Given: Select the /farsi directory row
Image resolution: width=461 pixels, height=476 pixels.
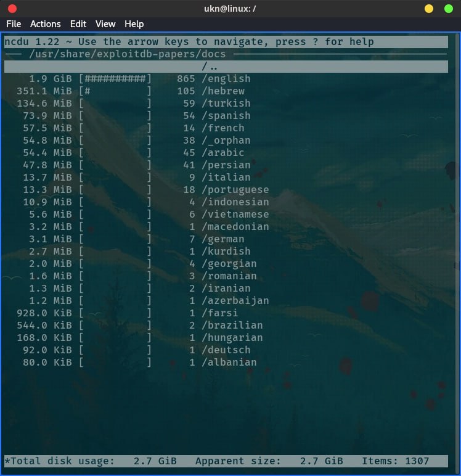Looking at the screenshot, I should [x=226, y=313].
